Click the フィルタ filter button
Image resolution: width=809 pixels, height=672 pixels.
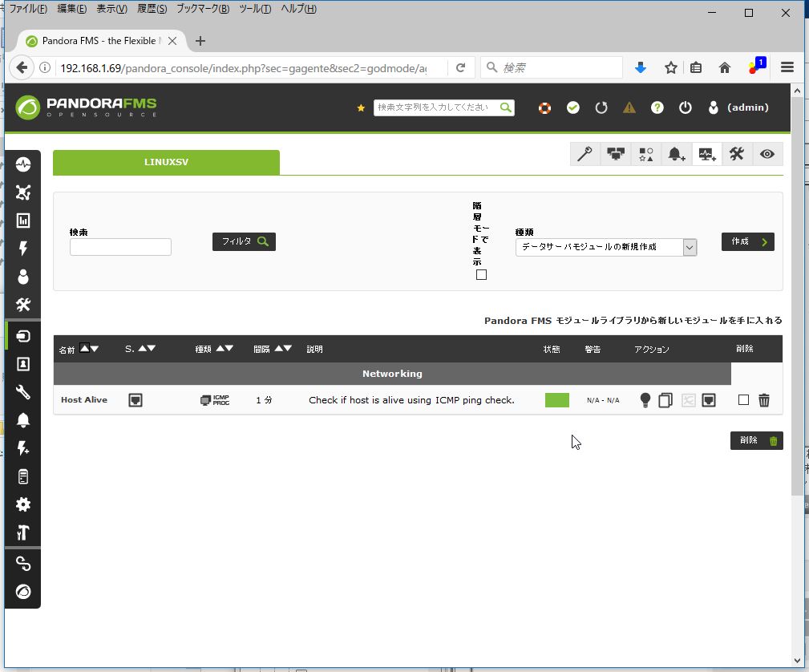click(244, 241)
